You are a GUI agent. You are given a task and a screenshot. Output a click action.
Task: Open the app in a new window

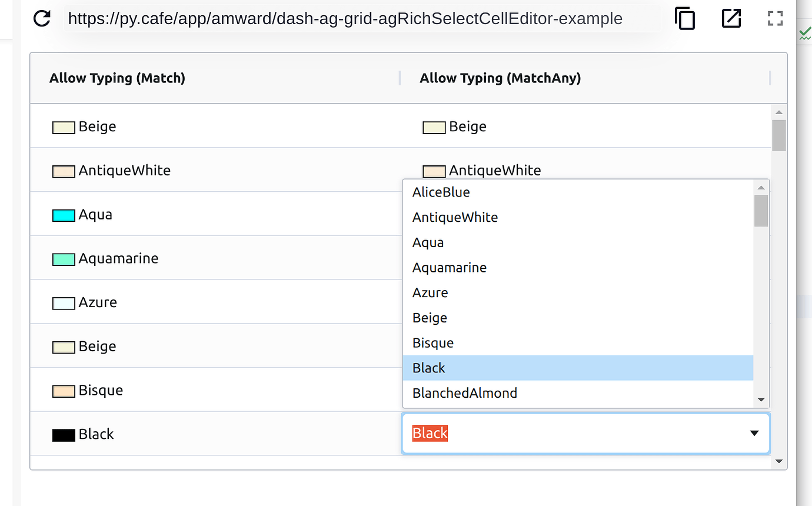click(x=731, y=18)
